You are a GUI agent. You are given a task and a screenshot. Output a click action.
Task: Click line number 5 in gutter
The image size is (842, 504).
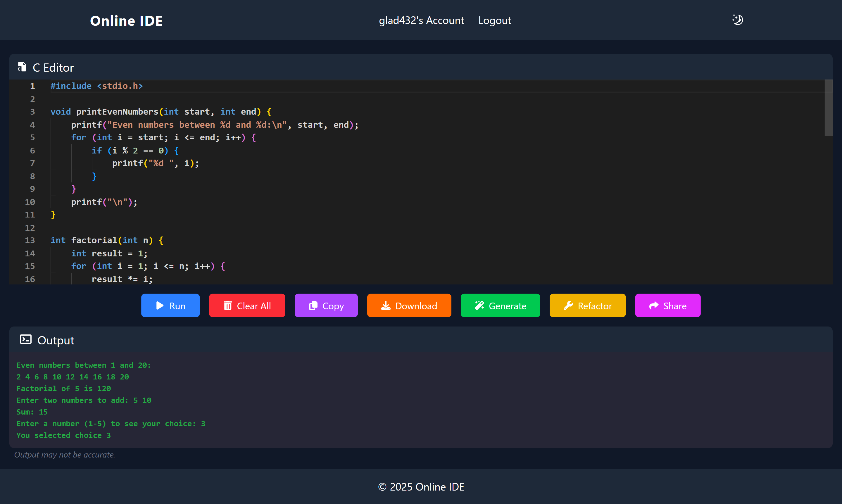(32, 137)
